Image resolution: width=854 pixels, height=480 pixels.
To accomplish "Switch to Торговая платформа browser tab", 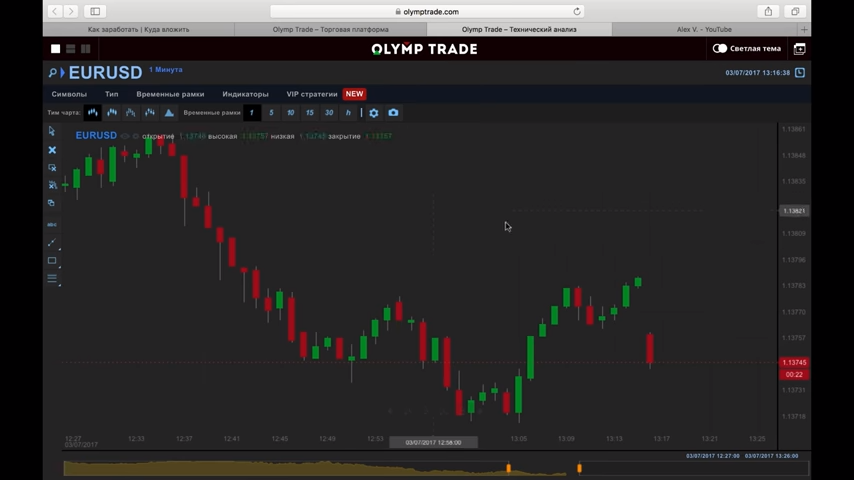I will point(331,29).
